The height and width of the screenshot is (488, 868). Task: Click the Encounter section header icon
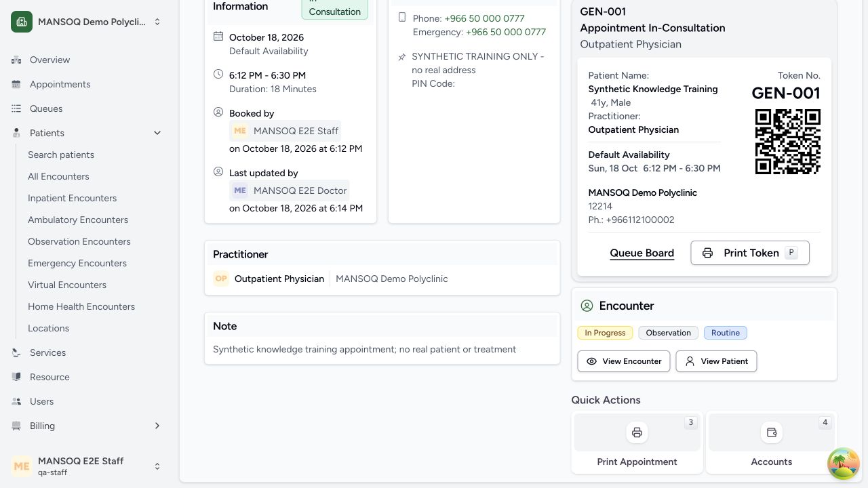tap(587, 306)
